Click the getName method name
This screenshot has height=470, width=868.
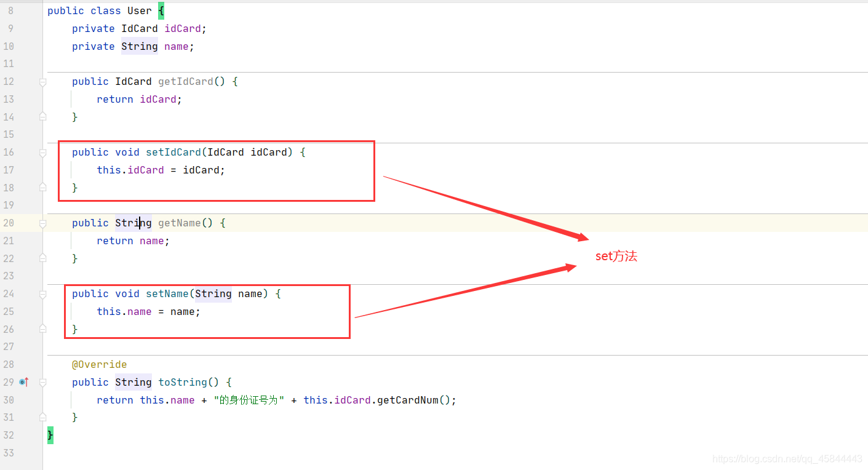coord(180,223)
